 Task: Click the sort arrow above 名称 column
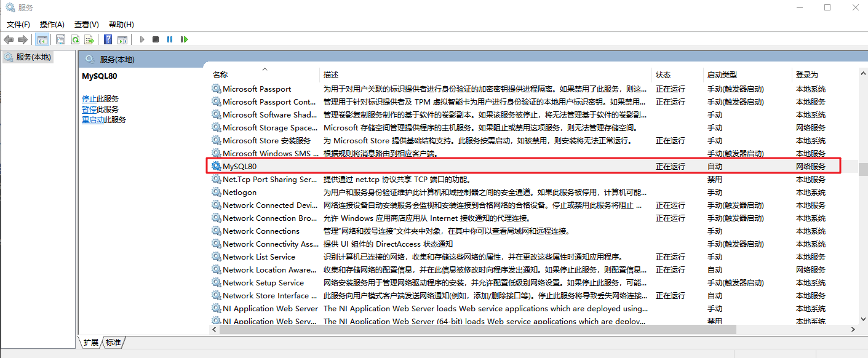(265, 68)
